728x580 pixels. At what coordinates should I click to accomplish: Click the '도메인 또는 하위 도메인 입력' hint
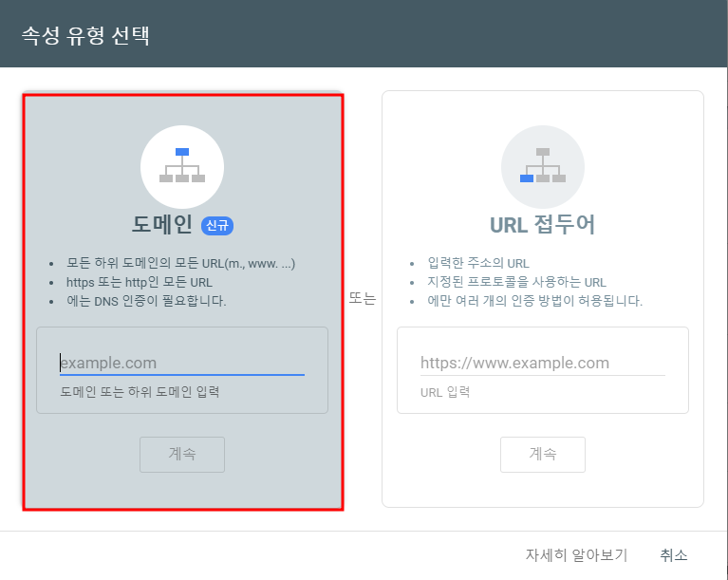click(x=140, y=392)
